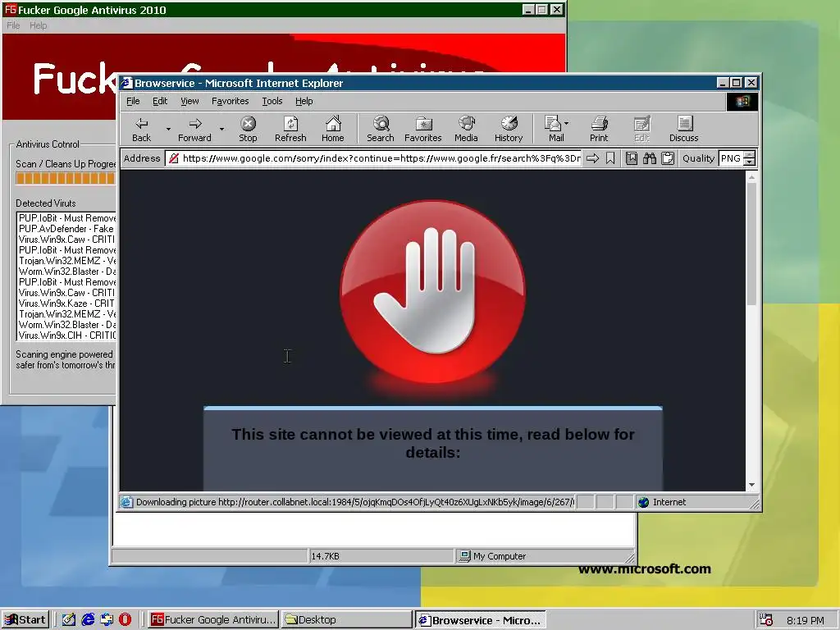Launch Internet Explorer from quick launch
Image resolution: width=840 pixels, height=630 pixels.
(88, 619)
